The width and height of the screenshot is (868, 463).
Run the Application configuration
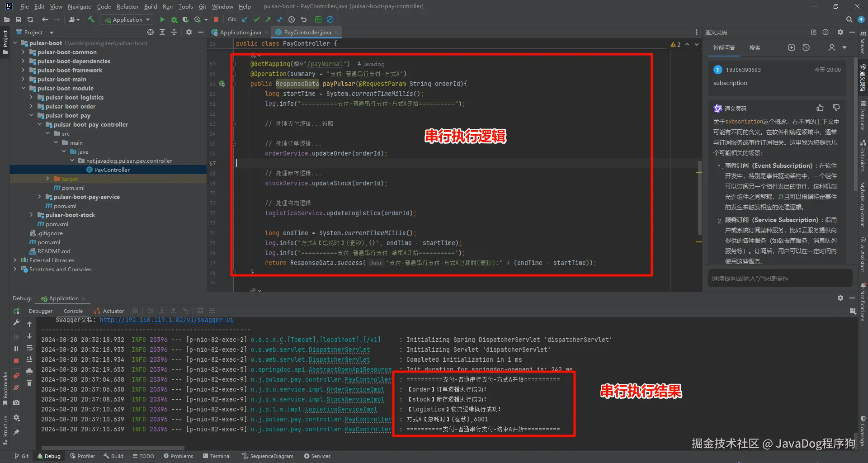pos(162,19)
